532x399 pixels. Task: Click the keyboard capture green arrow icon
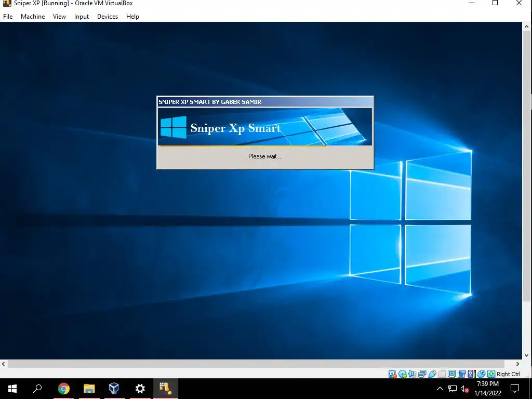click(x=491, y=374)
